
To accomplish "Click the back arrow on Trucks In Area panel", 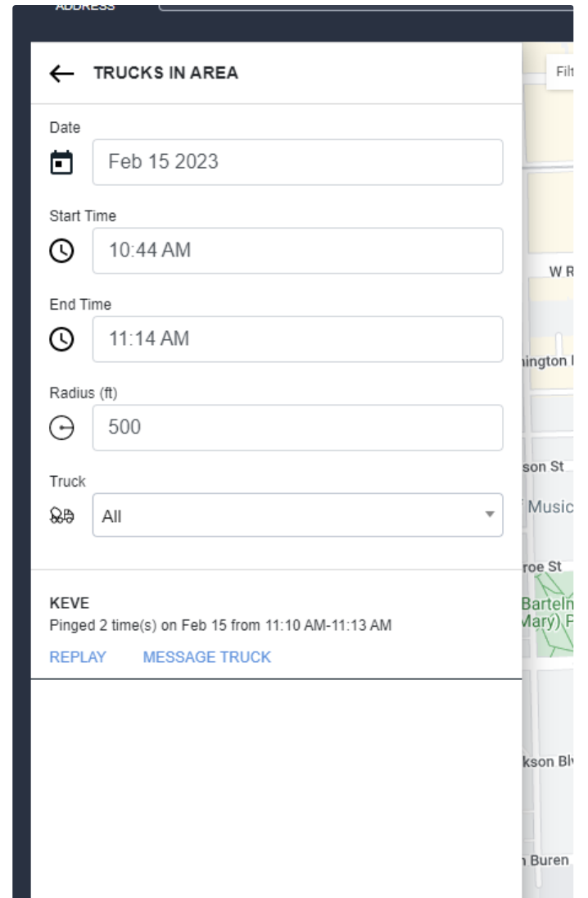I will pyautogui.click(x=60, y=72).
